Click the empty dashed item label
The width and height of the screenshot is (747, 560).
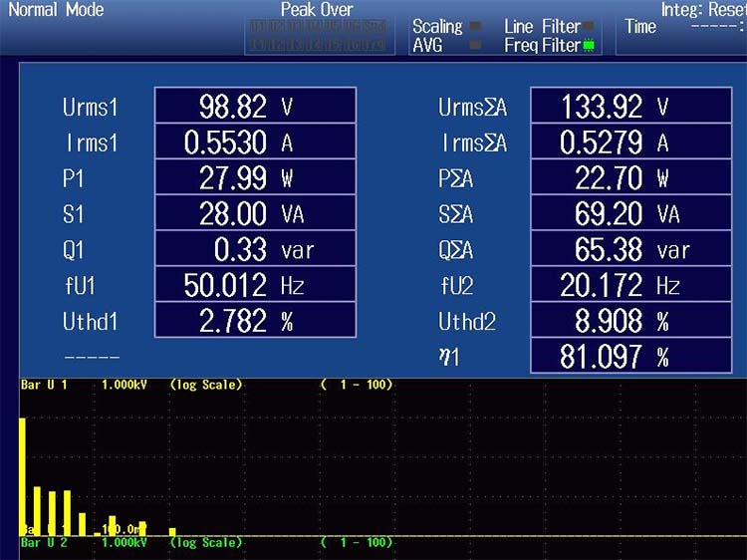pos(91,357)
